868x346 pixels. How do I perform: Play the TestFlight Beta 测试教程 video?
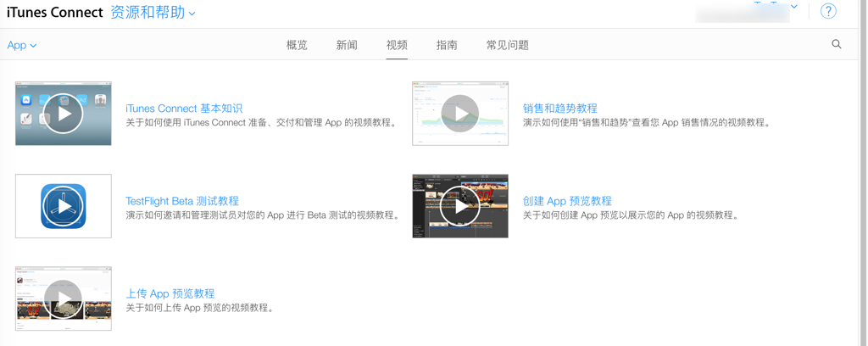pyautogui.click(x=63, y=206)
